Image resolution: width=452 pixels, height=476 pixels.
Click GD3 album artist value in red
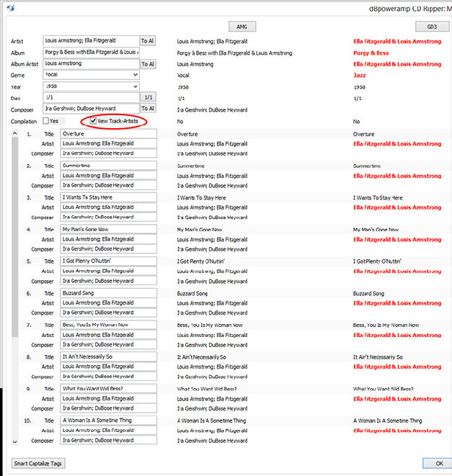[x=397, y=64]
